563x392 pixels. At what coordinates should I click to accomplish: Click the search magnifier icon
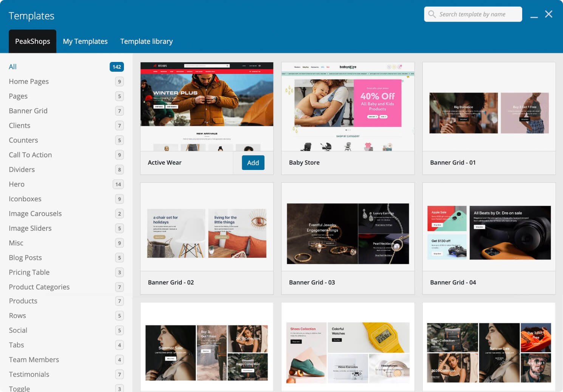pos(432,14)
